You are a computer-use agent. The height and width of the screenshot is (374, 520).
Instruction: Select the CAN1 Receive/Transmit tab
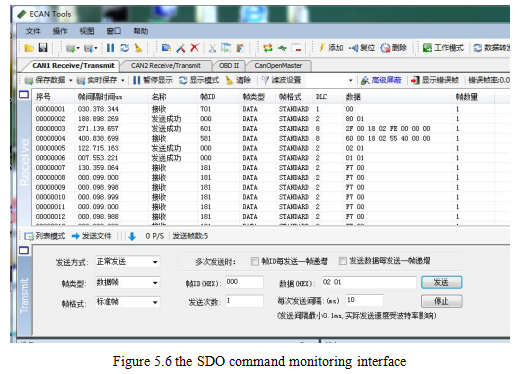pyautogui.click(x=73, y=66)
